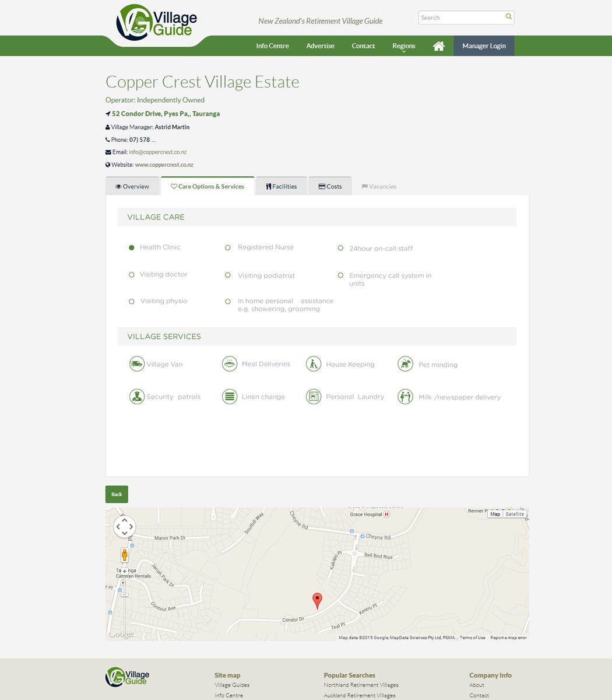
Task: Select the Registered Nurse option circle
Action: click(227, 247)
